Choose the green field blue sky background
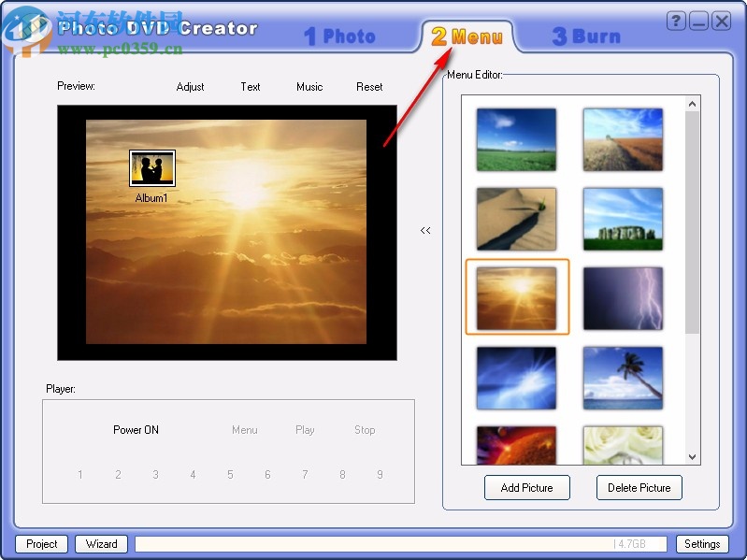This screenshot has height=560, width=747. 516,139
